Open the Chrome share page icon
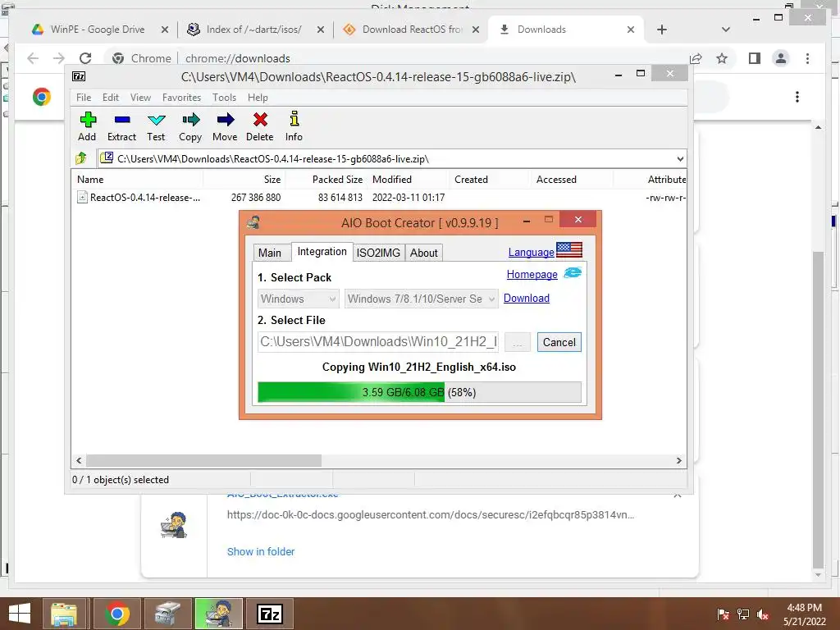This screenshot has width=840, height=630. pyautogui.click(x=696, y=58)
